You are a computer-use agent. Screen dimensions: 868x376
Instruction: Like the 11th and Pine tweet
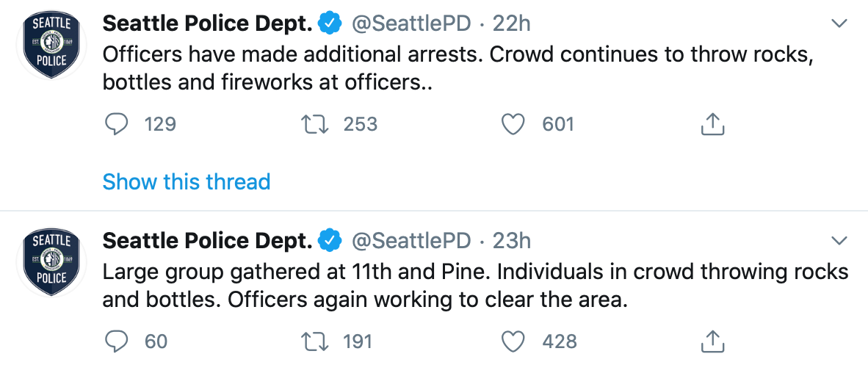click(x=513, y=341)
